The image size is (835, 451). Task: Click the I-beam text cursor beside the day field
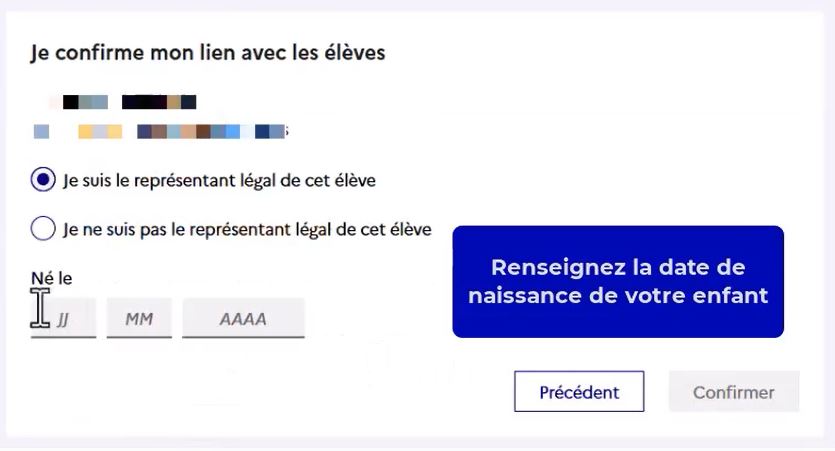pos(40,308)
